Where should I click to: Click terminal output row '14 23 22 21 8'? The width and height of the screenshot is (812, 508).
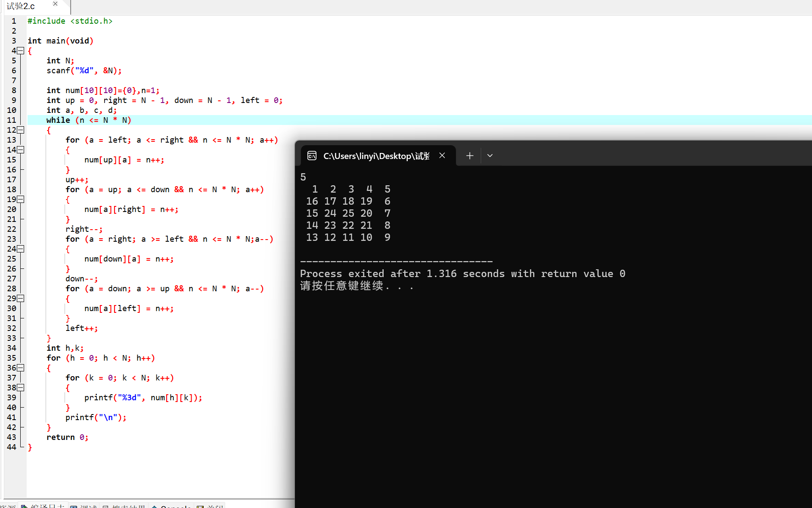coord(348,225)
